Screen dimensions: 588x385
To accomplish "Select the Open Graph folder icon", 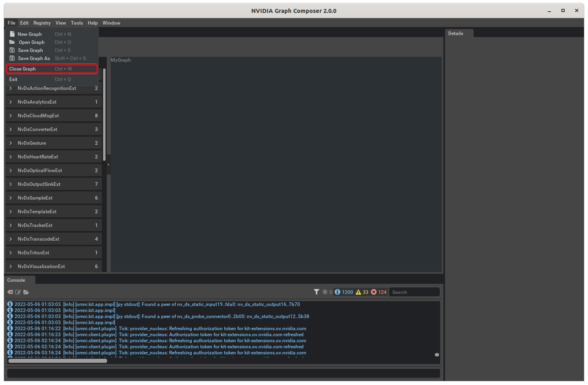I will coord(12,42).
